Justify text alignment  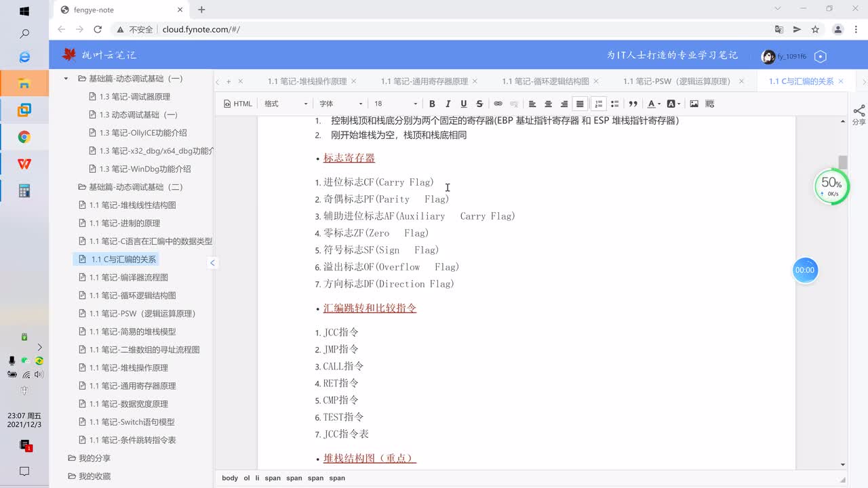click(580, 104)
